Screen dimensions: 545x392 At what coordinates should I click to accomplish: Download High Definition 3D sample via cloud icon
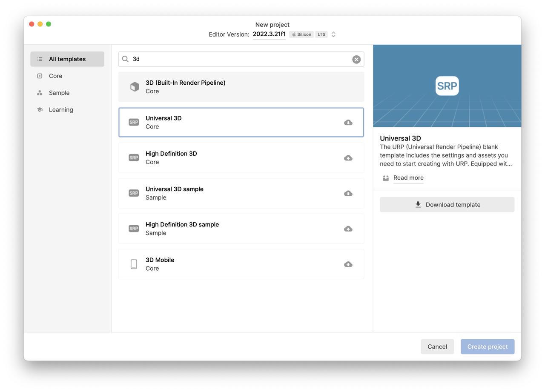point(348,229)
